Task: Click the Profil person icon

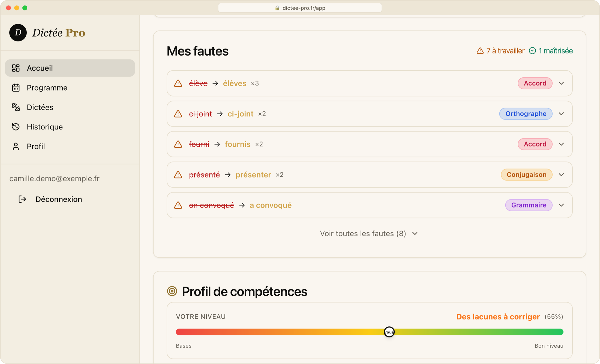Action: click(16, 146)
